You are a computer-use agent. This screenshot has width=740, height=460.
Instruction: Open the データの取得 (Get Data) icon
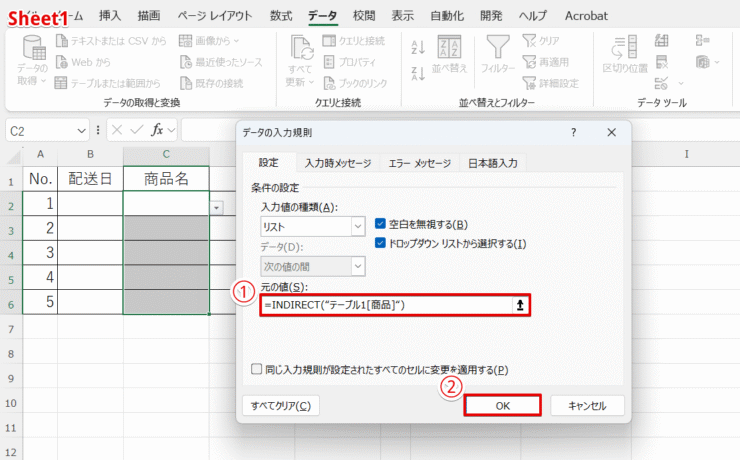click(x=33, y=48)
